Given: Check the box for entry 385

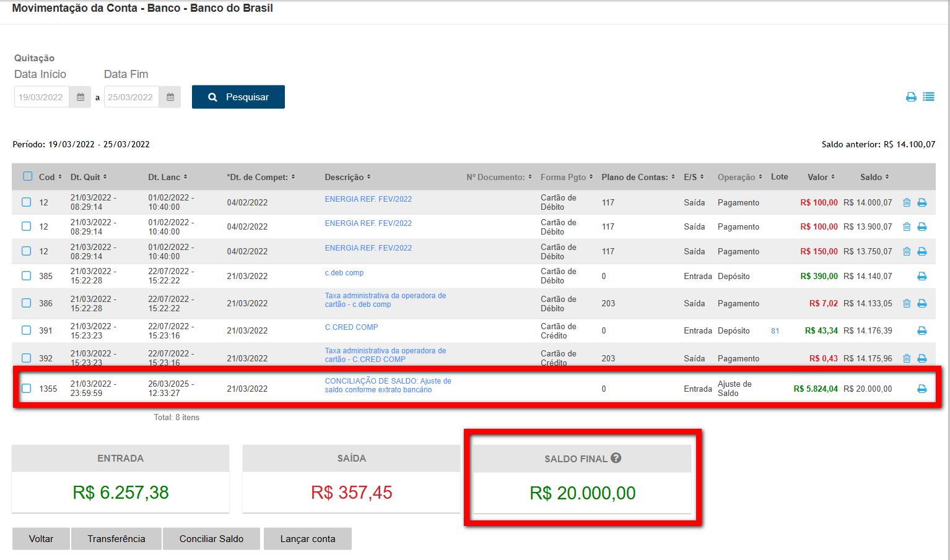Looking at the screenshot, I should (x=27, y=276).
